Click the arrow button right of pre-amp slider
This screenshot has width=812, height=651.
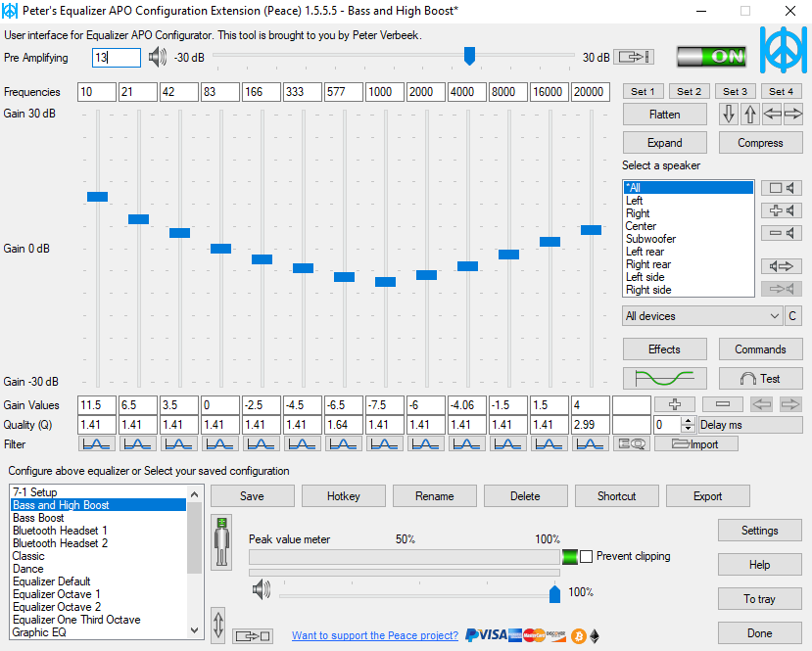(x=634, y=57)
